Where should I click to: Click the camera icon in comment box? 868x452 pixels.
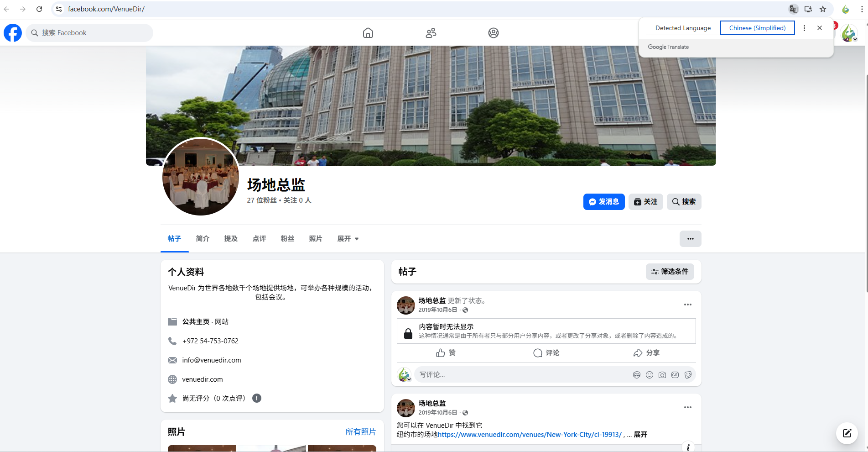[x=662, y=375]
